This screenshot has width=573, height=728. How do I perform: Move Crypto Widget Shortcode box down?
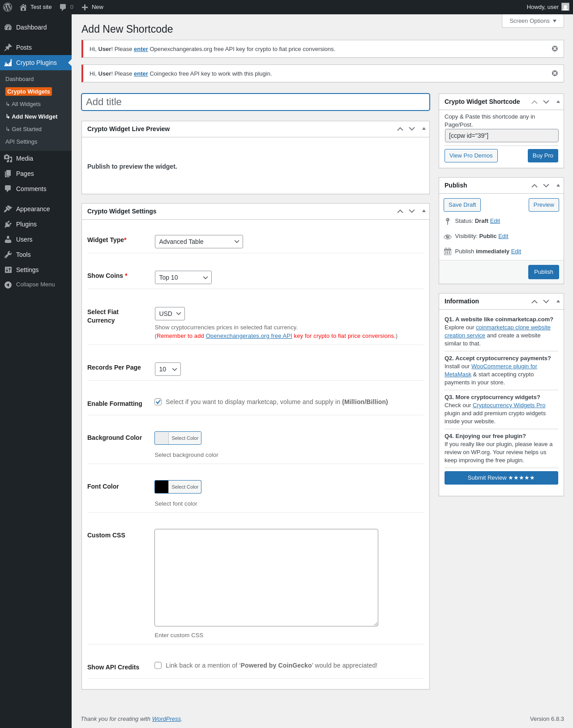point(546,102)
